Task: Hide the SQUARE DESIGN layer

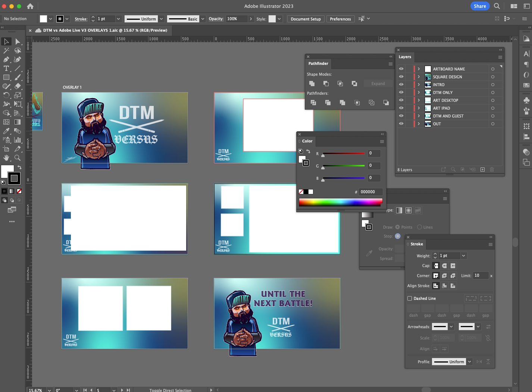Action: tap(401, 77)
